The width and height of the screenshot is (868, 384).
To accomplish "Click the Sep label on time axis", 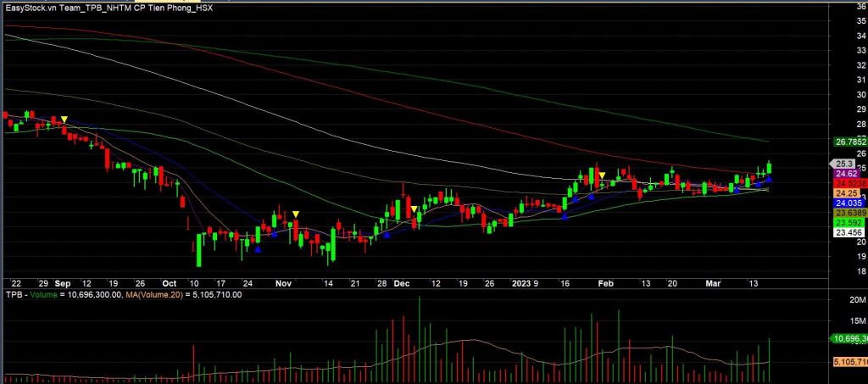I will [61, 284].
